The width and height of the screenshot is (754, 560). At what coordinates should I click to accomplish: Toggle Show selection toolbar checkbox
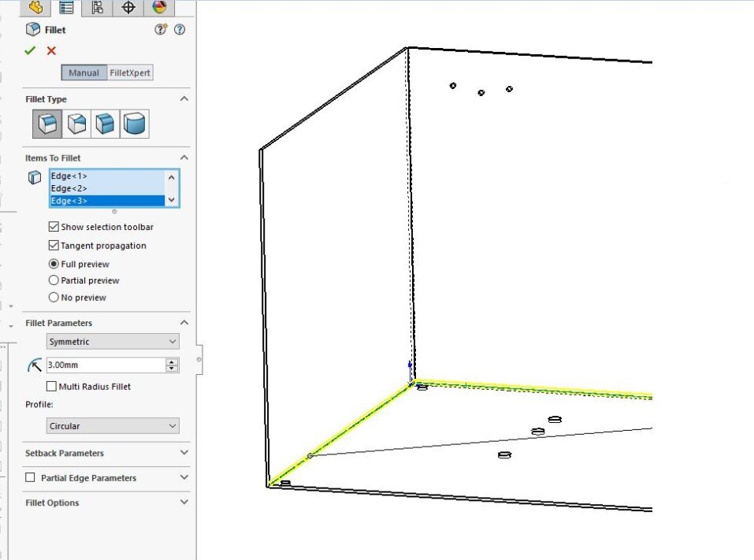pyautogui.click(x=54, y=227)
